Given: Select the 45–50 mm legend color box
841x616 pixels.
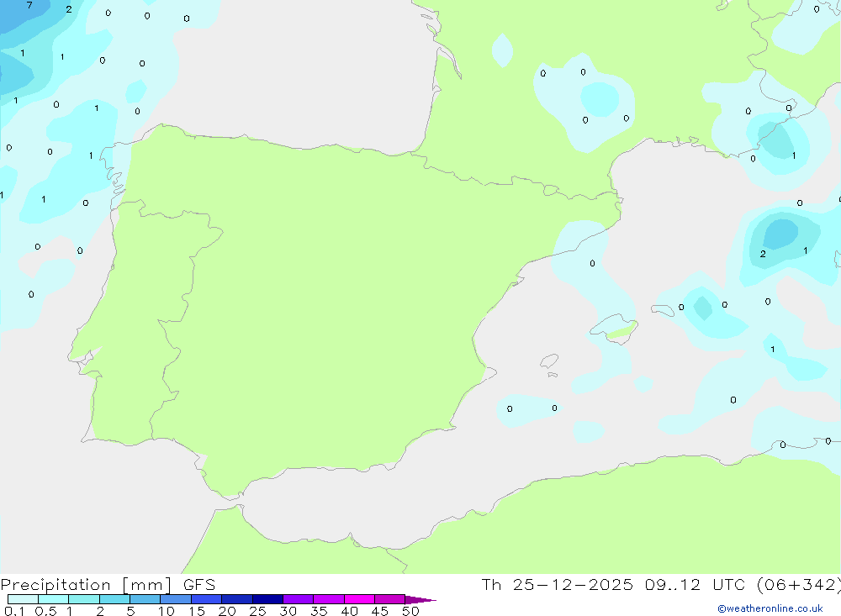Looking at the screenshot, I should [x=390, y=599].
